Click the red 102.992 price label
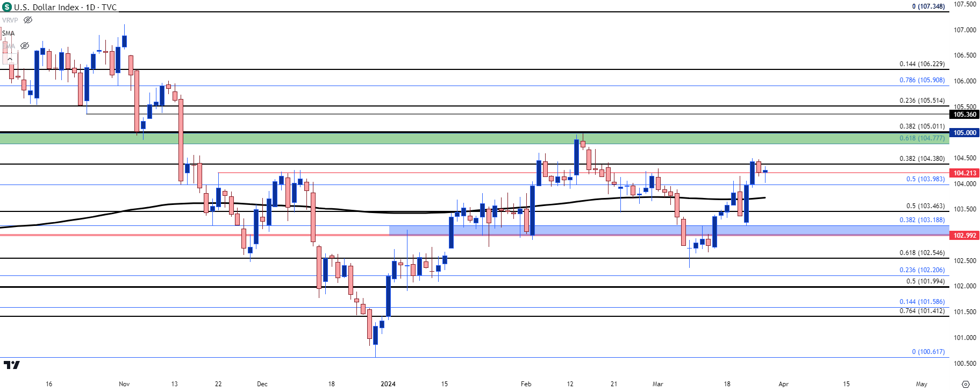This screenshot has width=980, height=390. point(964,235)
